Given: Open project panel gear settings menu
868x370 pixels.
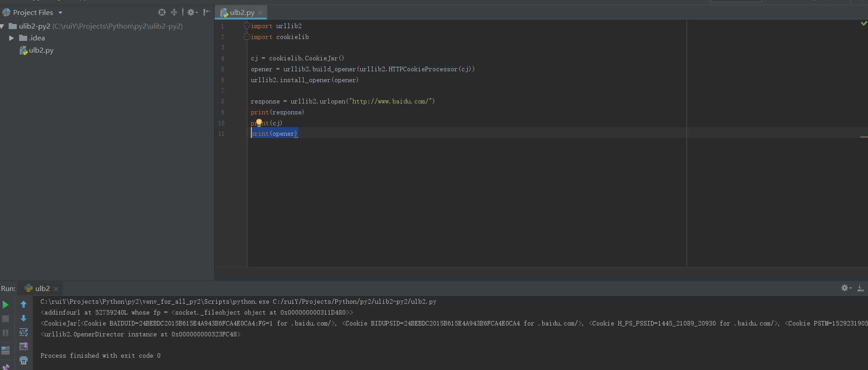Looking at the screenshot, I should pos(192,12).
